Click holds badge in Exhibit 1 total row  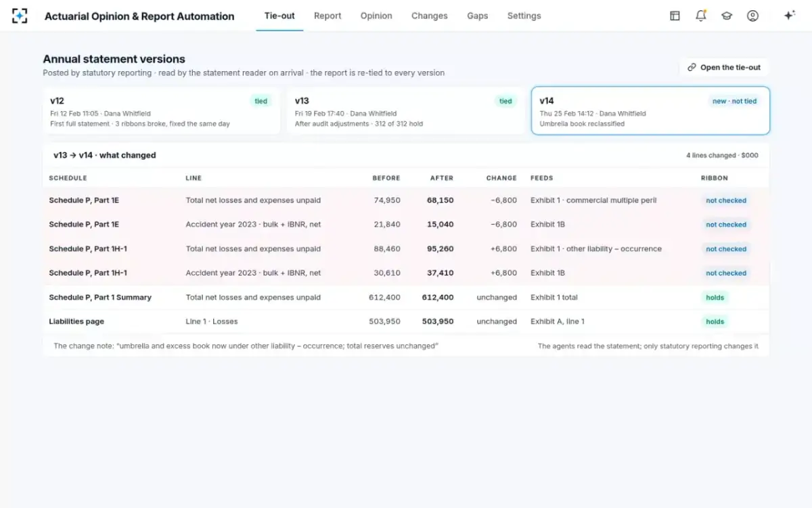715,297
